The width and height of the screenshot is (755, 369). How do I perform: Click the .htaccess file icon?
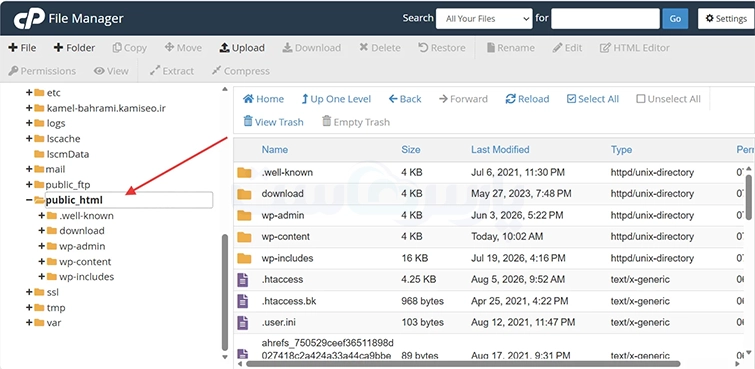tap(243, 280)
